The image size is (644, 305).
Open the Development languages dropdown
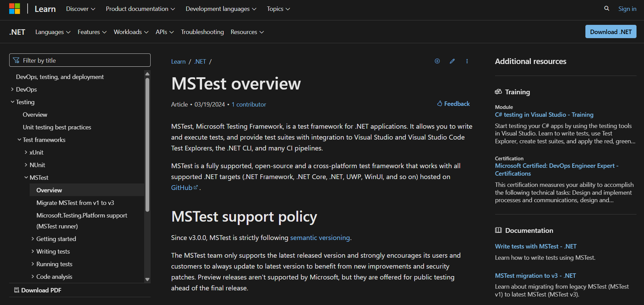tap(221, 9)
